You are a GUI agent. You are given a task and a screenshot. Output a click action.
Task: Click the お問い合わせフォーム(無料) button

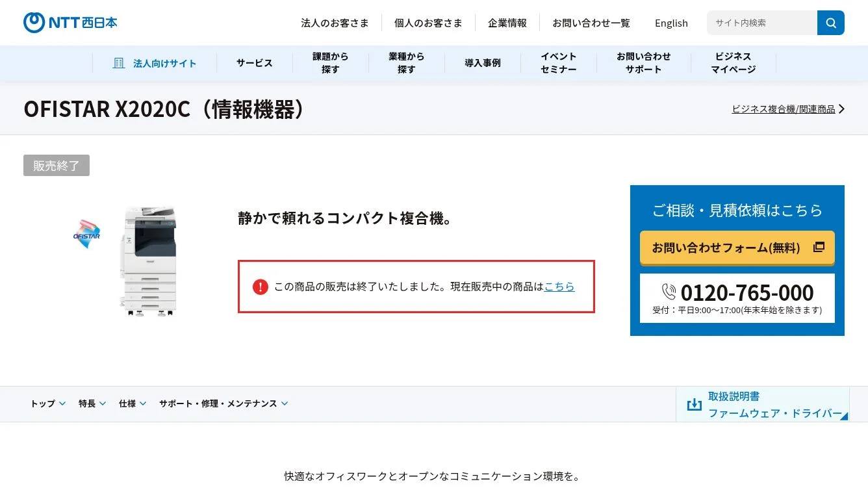pos(737,248)
